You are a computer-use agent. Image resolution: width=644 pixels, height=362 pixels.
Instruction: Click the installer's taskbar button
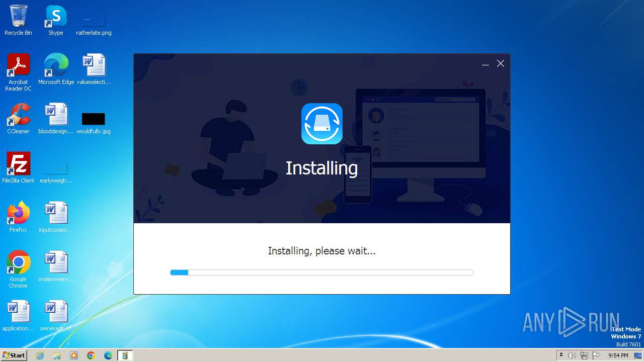[x=125, y=355]
